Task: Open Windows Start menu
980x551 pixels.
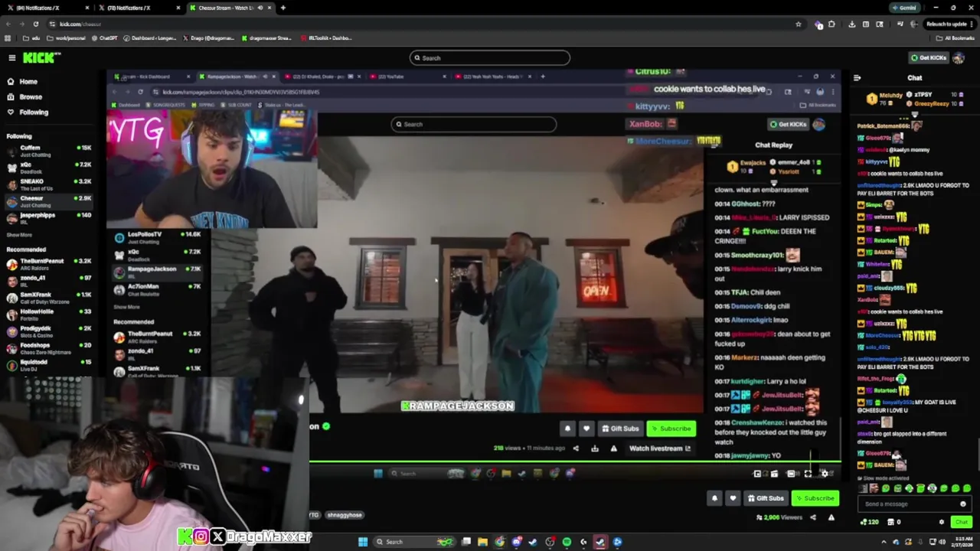Action: (362, 542)
